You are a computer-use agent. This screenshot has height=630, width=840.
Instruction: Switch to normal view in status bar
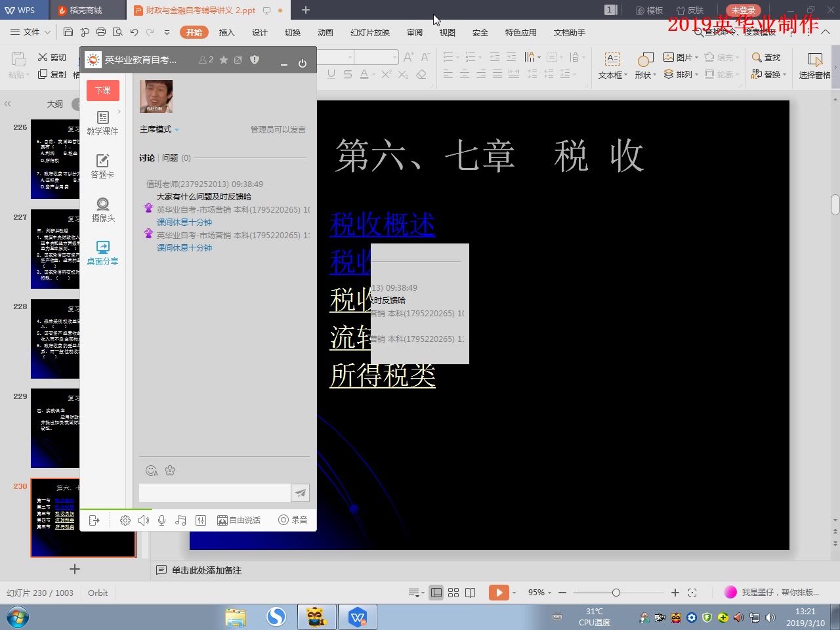pos(436,593)
